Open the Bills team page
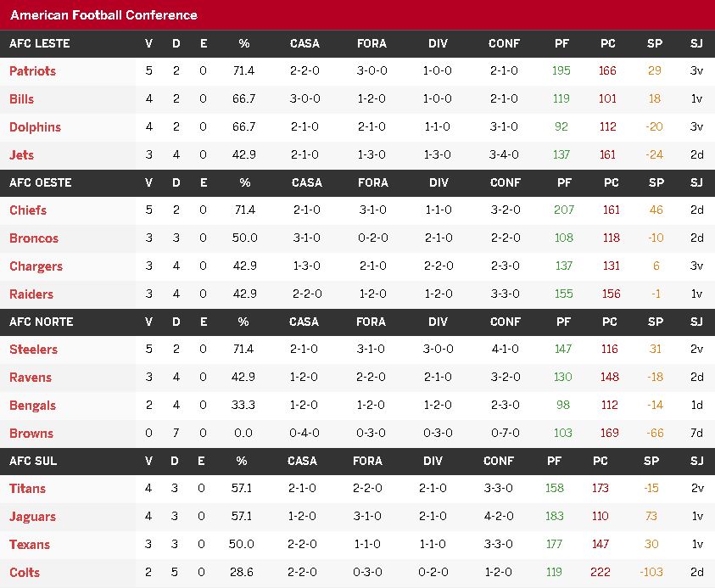Viewport: 715px width, 588px height. [x=21, y=99]
